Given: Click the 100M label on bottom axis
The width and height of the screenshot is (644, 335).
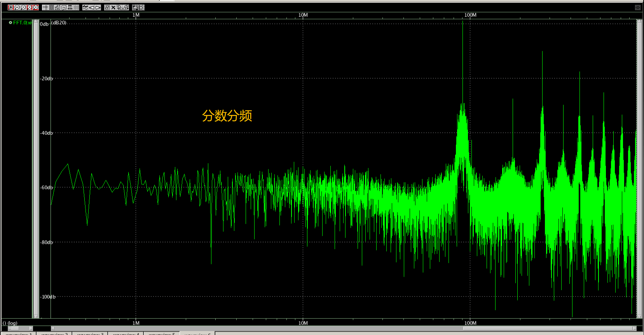Looking at the screenshot, I should tap(470, 323).
